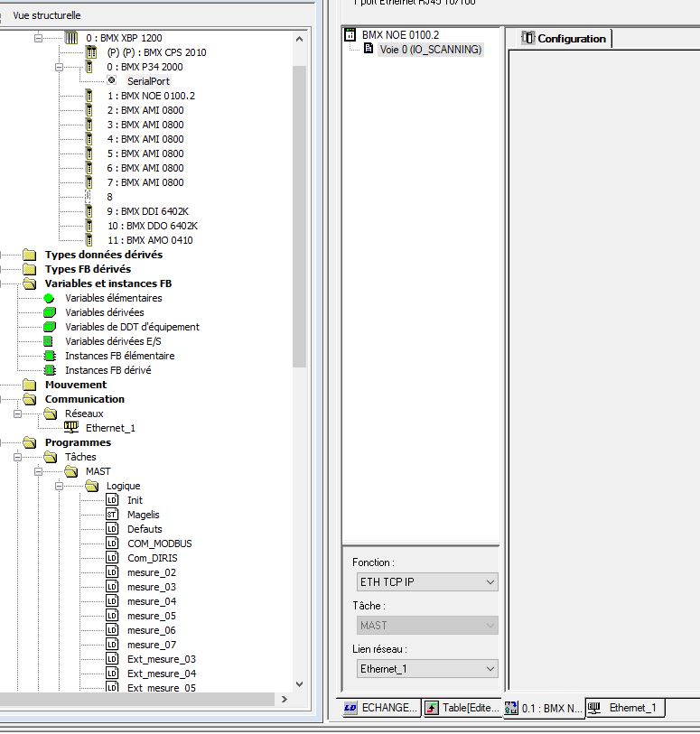This screenshot has height=734, width=700.
Task: Collapse the BMX XBP 1200 rack node
Action: coord(39,38)
